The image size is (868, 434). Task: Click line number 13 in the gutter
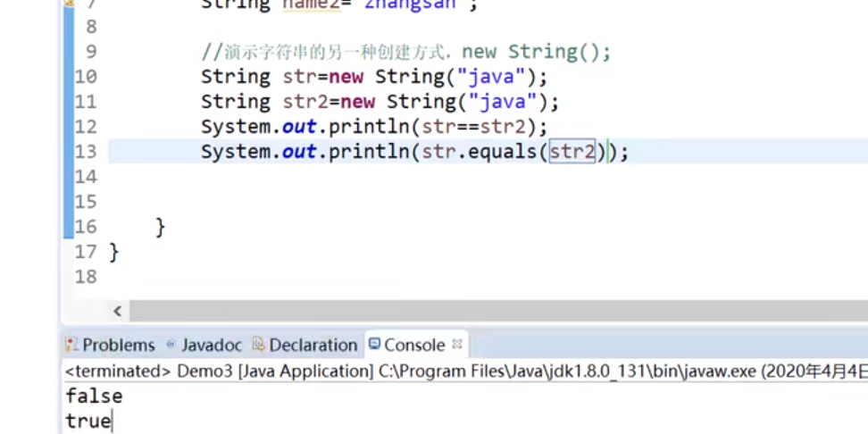(86, 151)
